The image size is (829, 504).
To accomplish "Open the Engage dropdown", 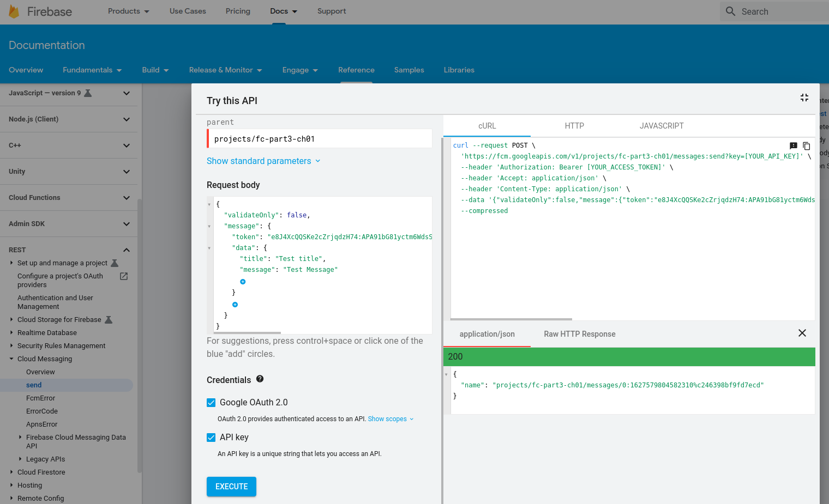I will (300, 70).
